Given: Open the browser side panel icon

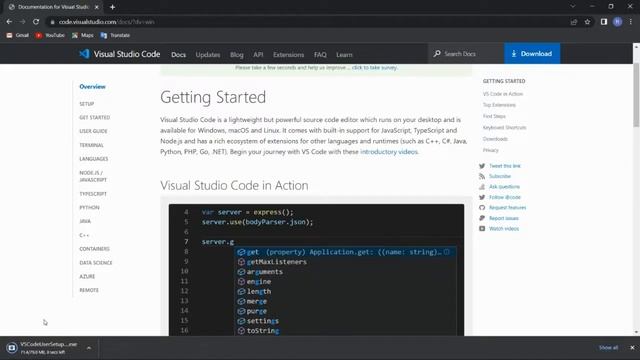Looking at the screenshot, I should click(x=604, y=22).
